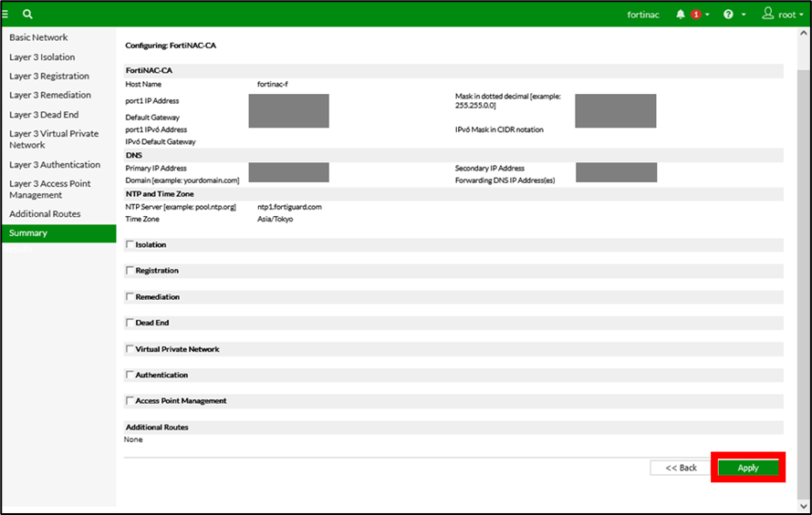Toggle the Isolation checkbox
The height and width of the screenshot is (515, 812).
click(x=130, y=244)
